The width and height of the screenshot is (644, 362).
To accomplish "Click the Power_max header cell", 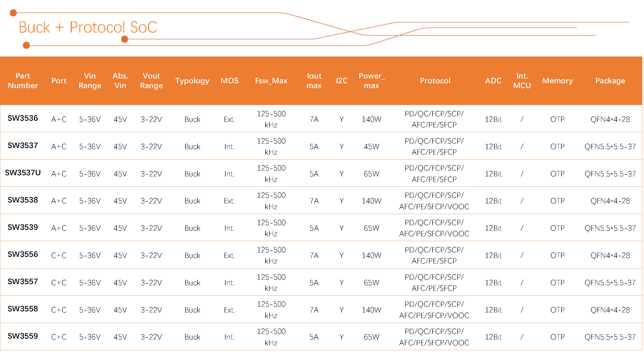I will coord(371,81).
